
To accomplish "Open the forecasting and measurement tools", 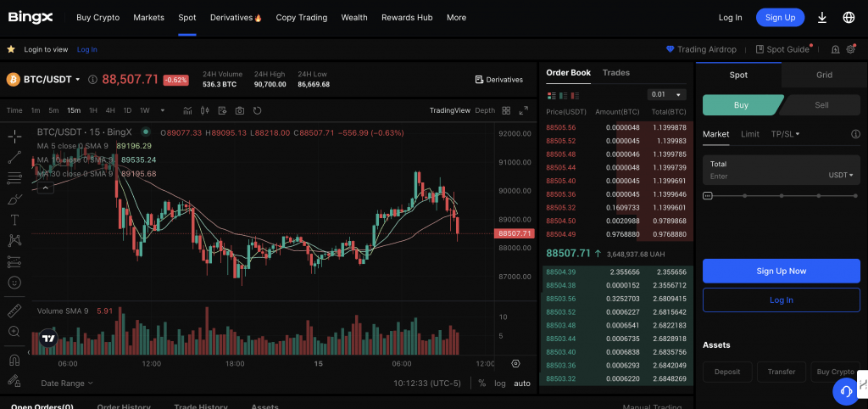I will tap(15, 261).
